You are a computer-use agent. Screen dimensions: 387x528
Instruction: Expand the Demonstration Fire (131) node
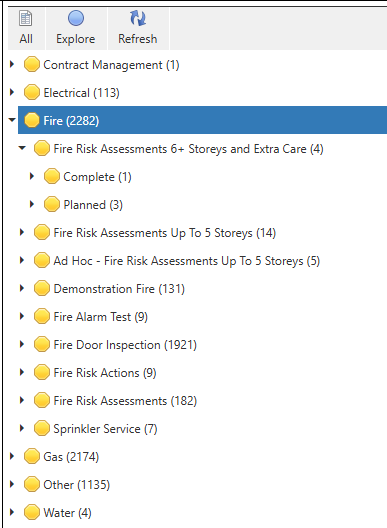pos(22,288)
